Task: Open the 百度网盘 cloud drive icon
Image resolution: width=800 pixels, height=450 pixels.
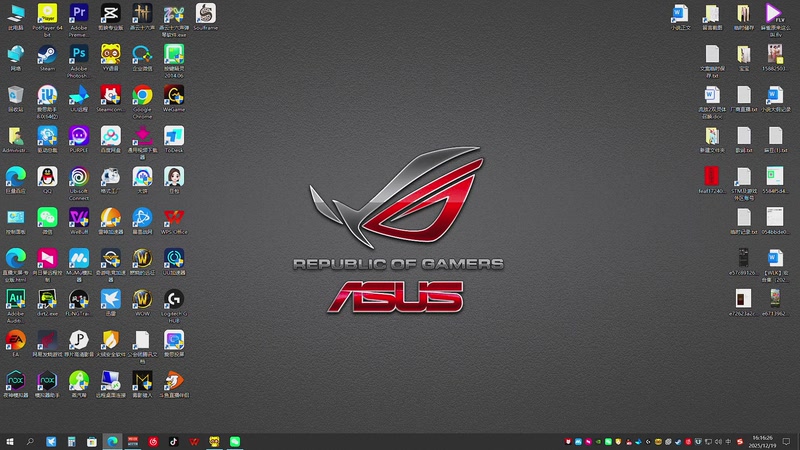Action: [110, 139]
